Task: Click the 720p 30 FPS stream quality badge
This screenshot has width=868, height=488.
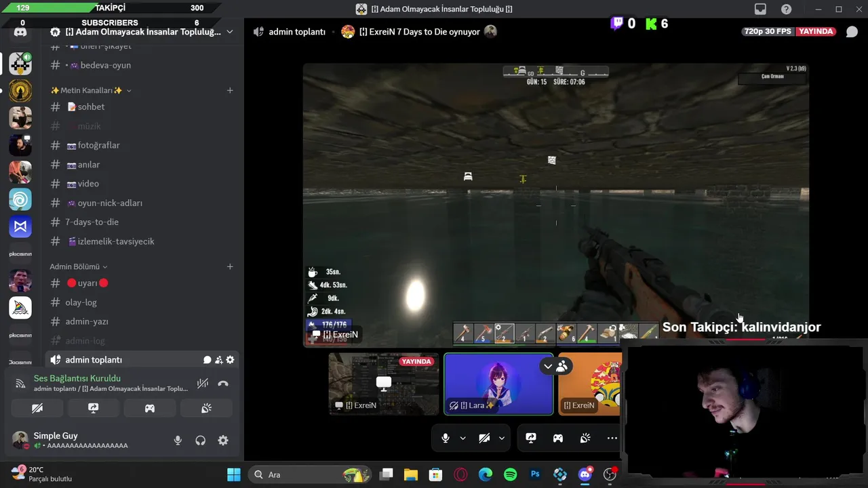Action: click(x=769, y=32)
